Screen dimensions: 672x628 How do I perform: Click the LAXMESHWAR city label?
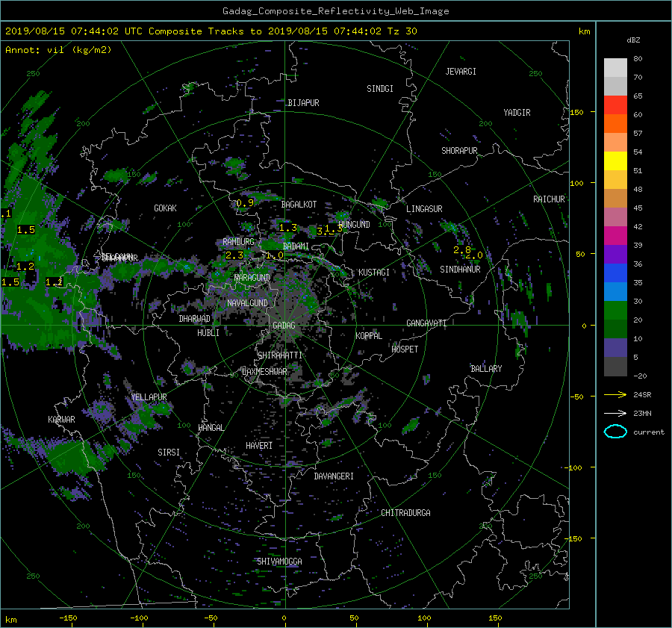(264, 372)
